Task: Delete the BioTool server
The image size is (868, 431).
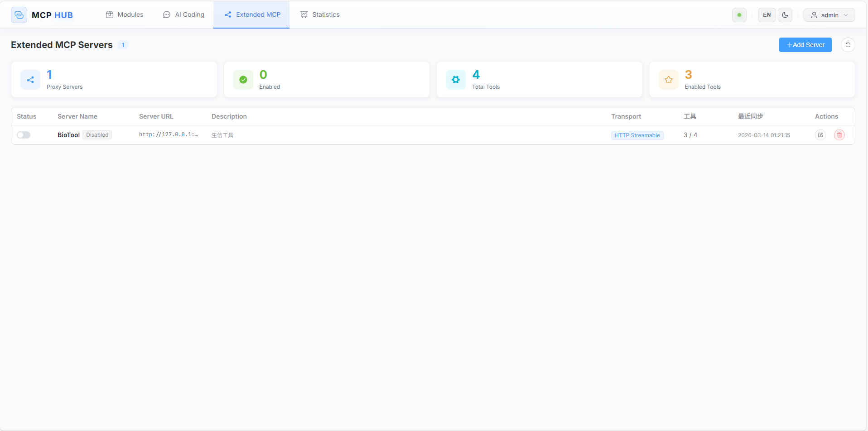Action: (839, 135)
